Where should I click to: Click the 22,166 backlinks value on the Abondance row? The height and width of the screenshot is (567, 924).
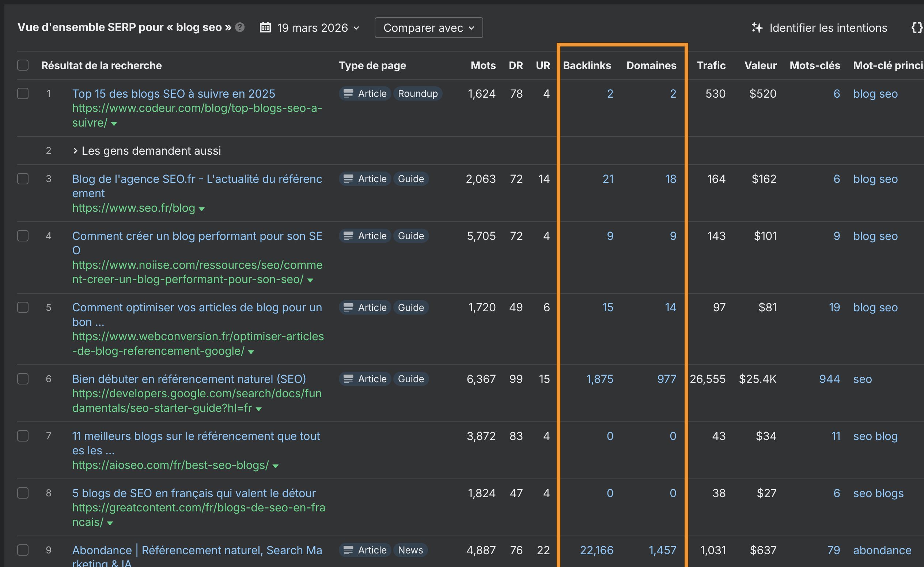[597, 550]
